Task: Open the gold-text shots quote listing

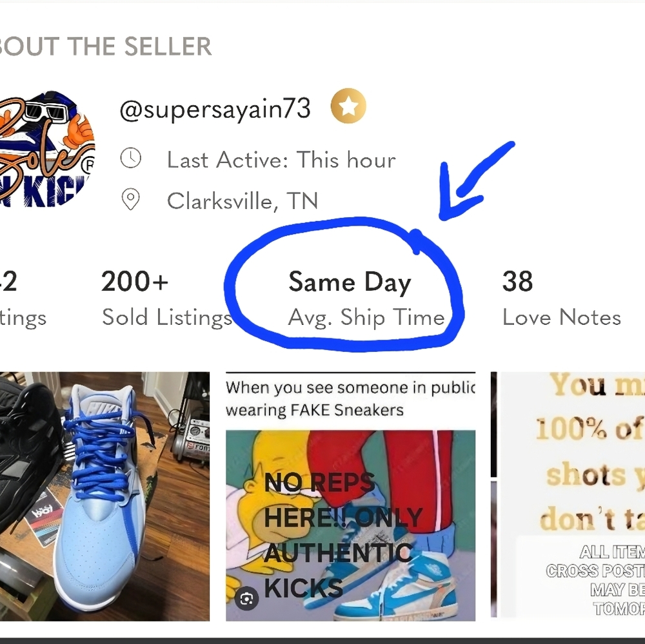Action: point(571,451)
